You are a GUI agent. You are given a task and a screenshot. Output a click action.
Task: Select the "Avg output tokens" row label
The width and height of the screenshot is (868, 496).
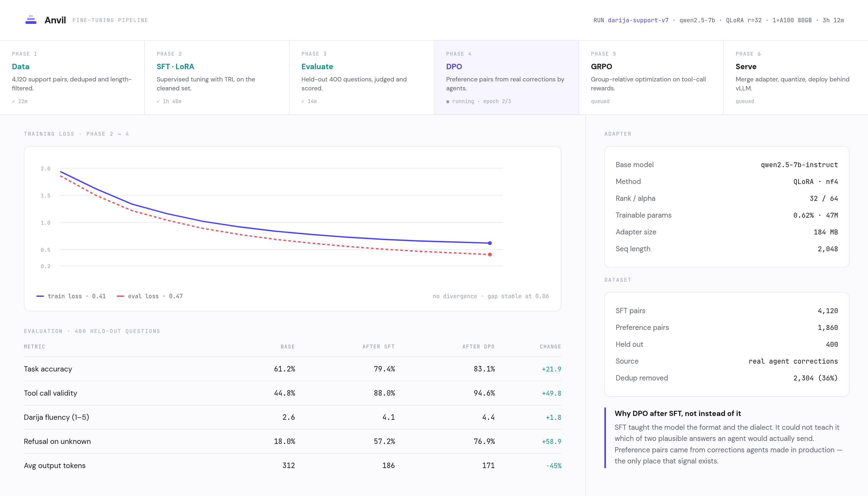coord(55,466)
